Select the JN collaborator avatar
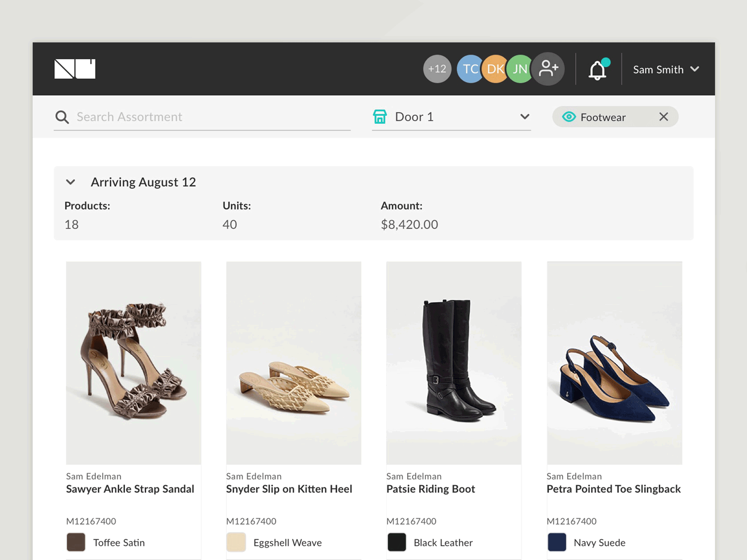 coord(520,69)
